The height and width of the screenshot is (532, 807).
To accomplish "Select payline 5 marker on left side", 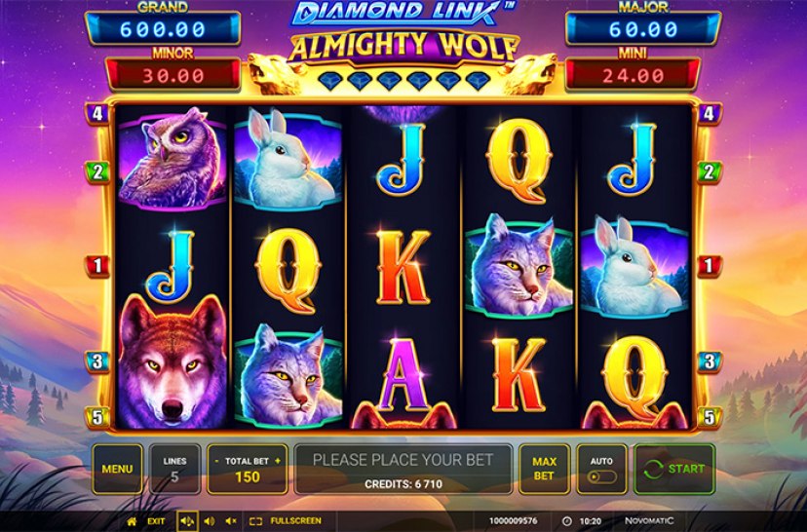I will coord(97,417).
